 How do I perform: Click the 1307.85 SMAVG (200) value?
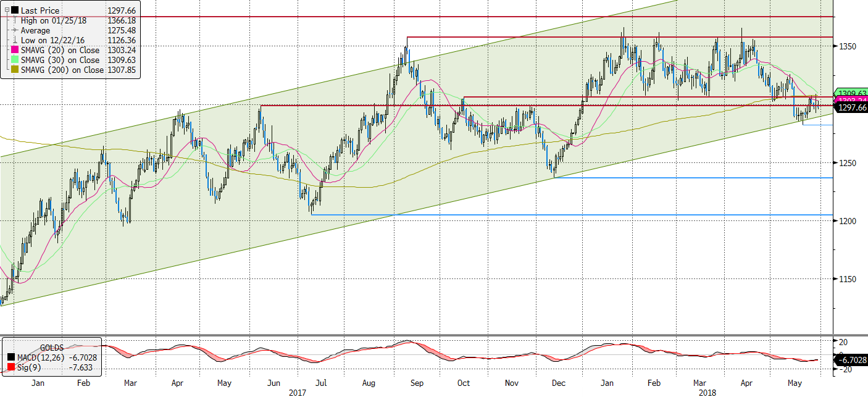122,70
